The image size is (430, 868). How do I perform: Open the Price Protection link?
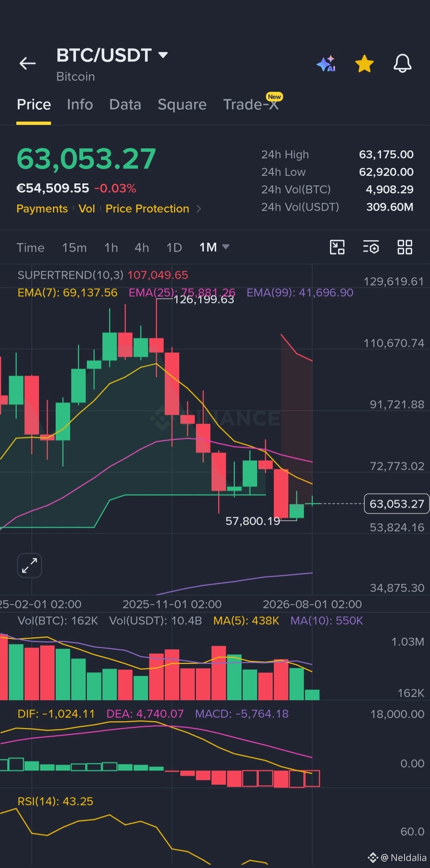tap(147, 208)
